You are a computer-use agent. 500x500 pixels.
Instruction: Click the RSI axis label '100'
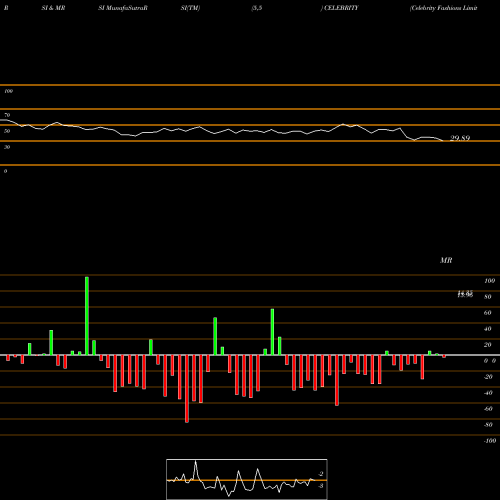click(8, 91)
